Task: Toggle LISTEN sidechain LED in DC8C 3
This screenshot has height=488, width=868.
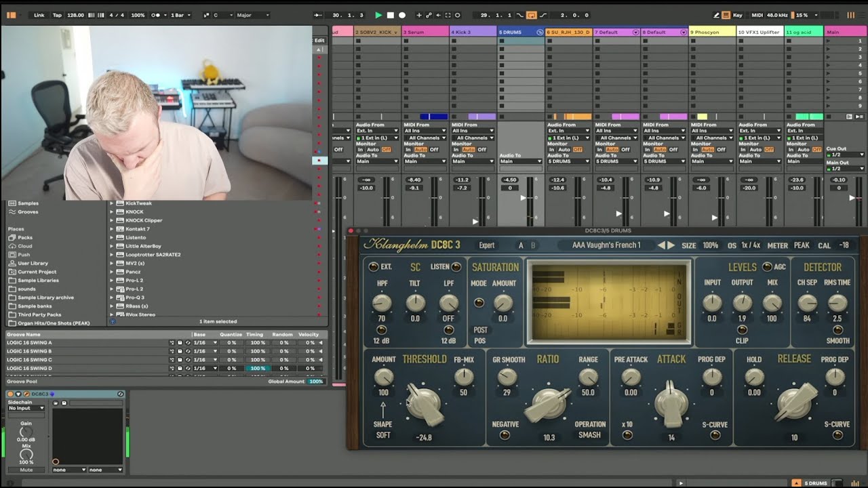Action: coord(456,267)
